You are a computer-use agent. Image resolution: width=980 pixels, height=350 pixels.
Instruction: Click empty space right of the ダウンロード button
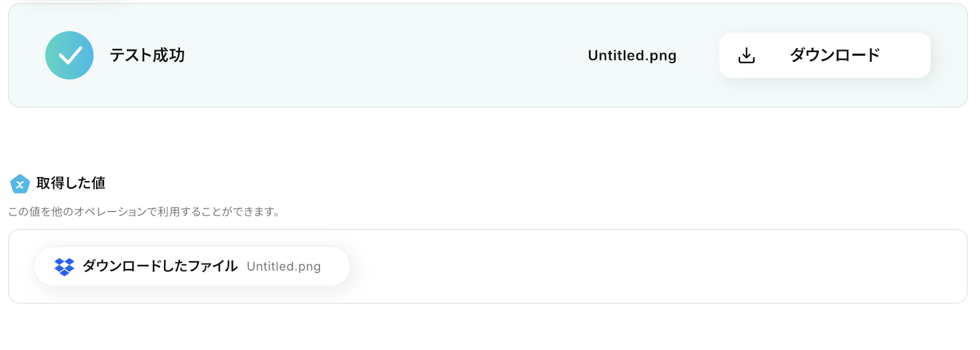948,56
